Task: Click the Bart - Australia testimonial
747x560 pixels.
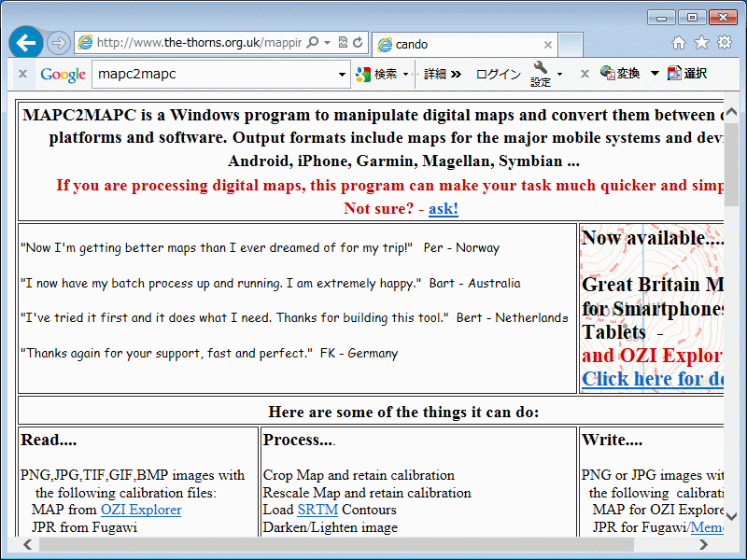Action: (271, 284)
